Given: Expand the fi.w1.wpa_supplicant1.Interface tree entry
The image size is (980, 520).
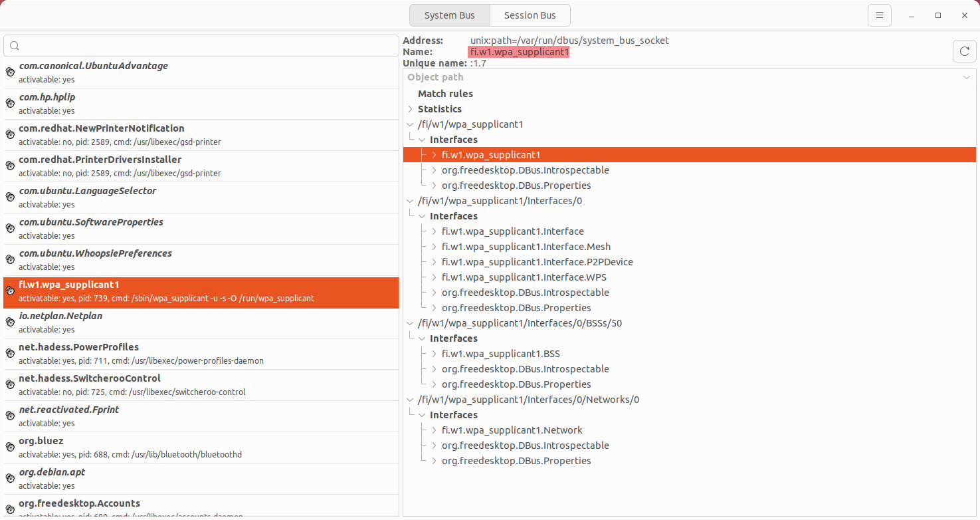Looking at the screenshot, I should tap(434, 231).
